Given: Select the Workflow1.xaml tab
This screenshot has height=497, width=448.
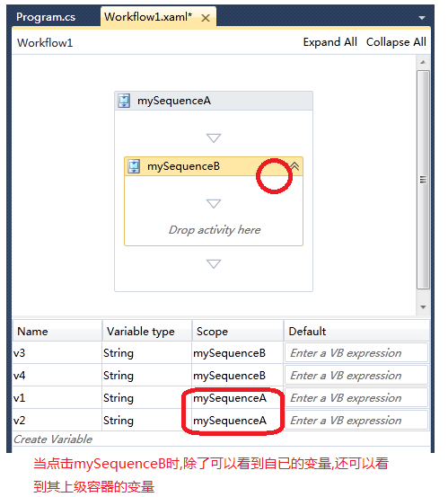Looking at the screenshot, I should click(148, 17).
